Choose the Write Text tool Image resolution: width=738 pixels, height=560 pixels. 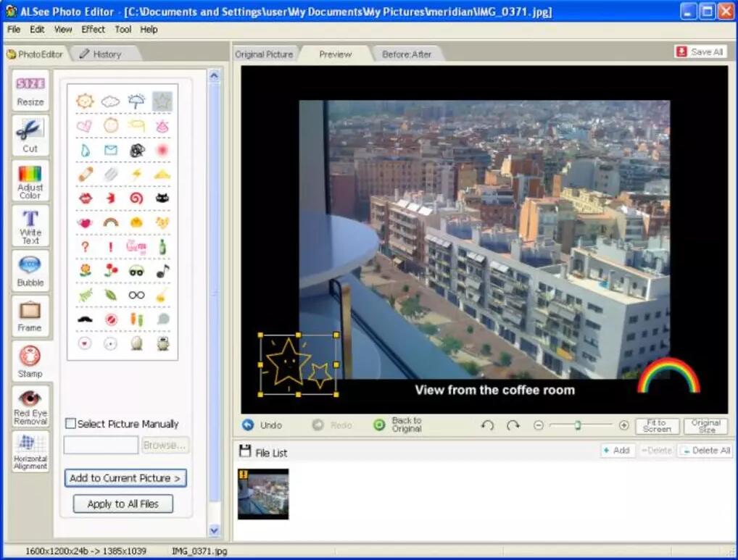pos(30,226)
